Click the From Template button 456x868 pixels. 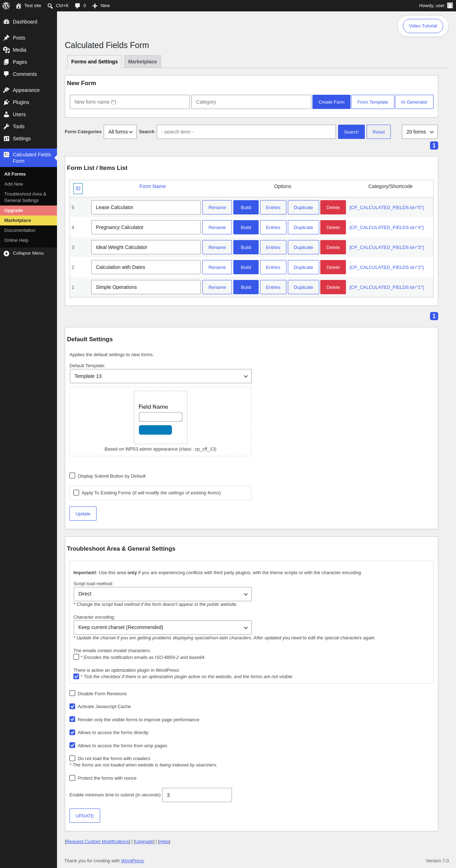pos(373,102)
